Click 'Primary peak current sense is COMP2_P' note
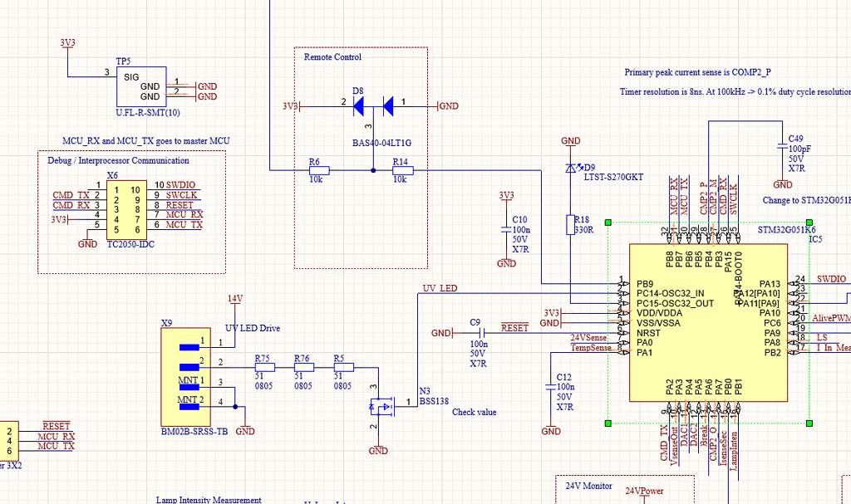851x504 pixels. point(697,72)
